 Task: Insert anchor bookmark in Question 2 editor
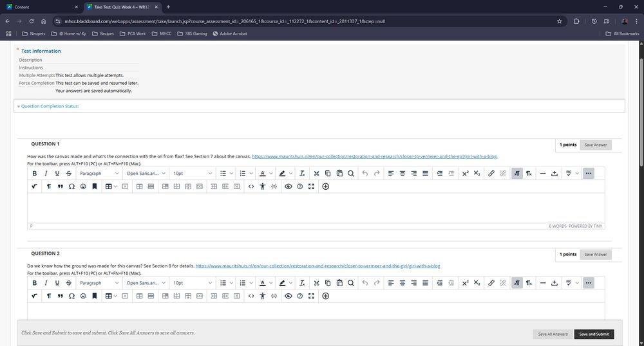[x=95, y=296]
